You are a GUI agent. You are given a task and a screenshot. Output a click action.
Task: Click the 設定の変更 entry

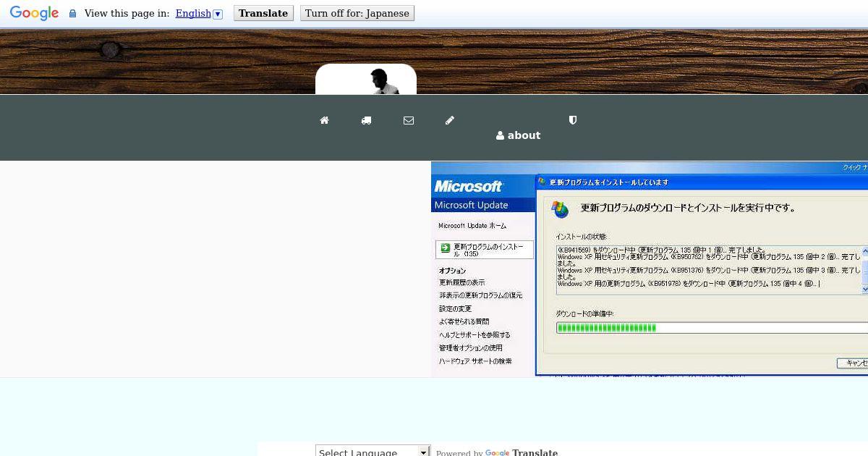click(x=455, y=308)
